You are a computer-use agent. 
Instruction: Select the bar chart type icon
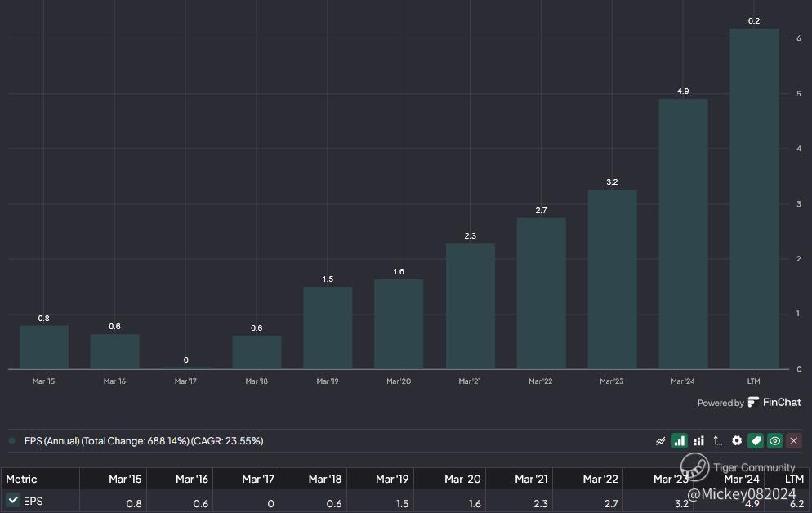[679, 441]
